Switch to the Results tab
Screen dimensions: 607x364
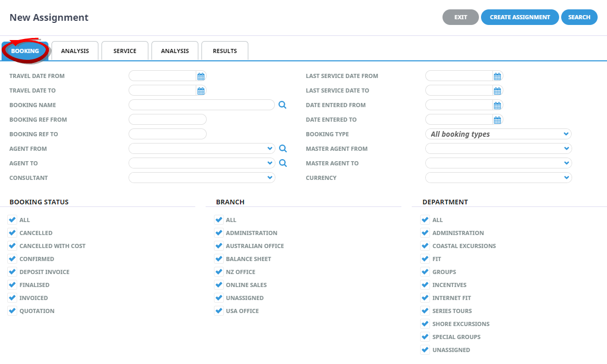225,51
